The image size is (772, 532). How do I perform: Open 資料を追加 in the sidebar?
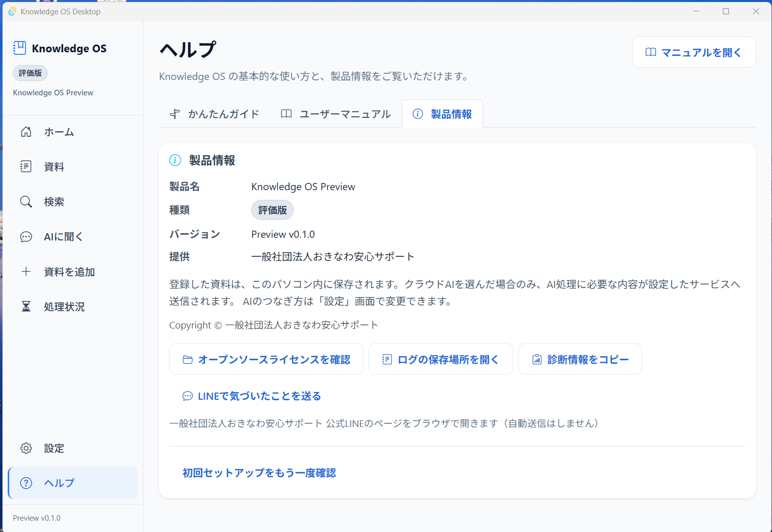coord(73,272)
